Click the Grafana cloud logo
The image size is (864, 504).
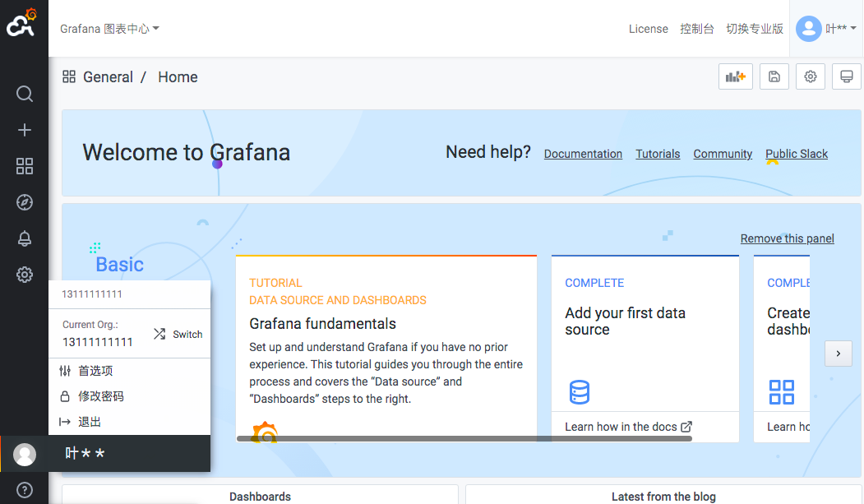coord(21,23)
